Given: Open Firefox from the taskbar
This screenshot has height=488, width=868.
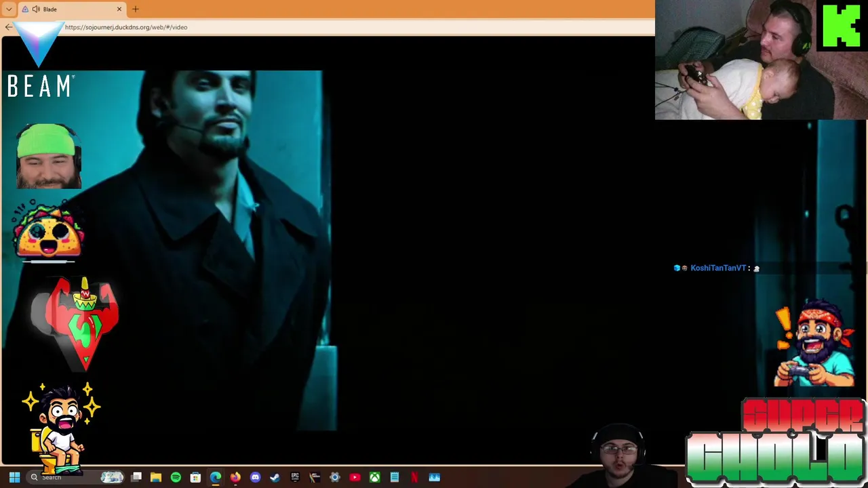Looking at the screenshot, I should click(235, 477).
